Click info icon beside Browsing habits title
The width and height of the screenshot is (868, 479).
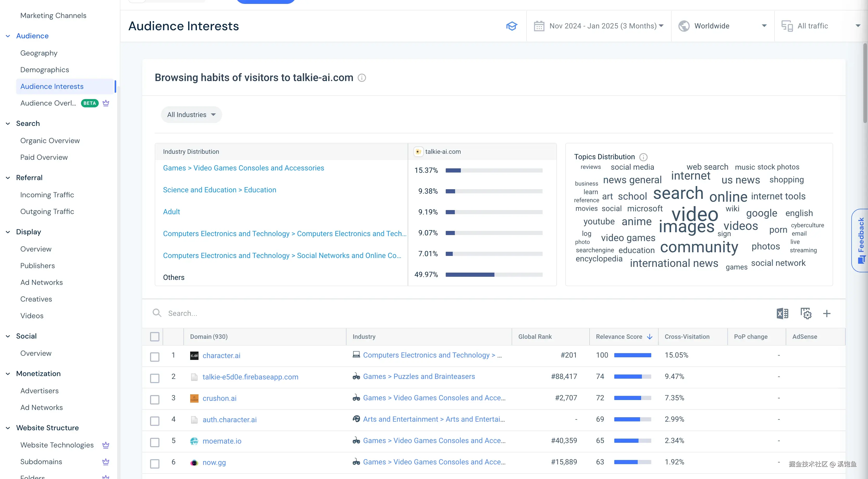coord(362,78)
